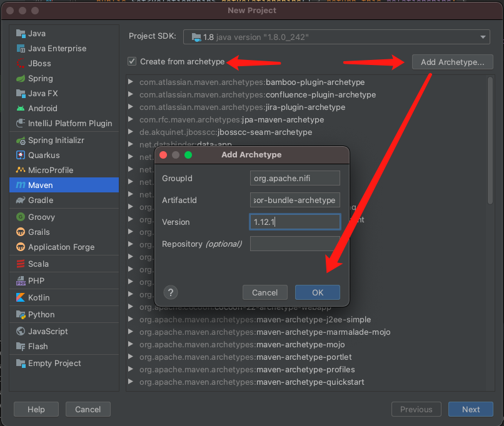Screen dimensions: 504x426
Task: Click the archetype list scrollbar
Action: [x=490, y=141]
